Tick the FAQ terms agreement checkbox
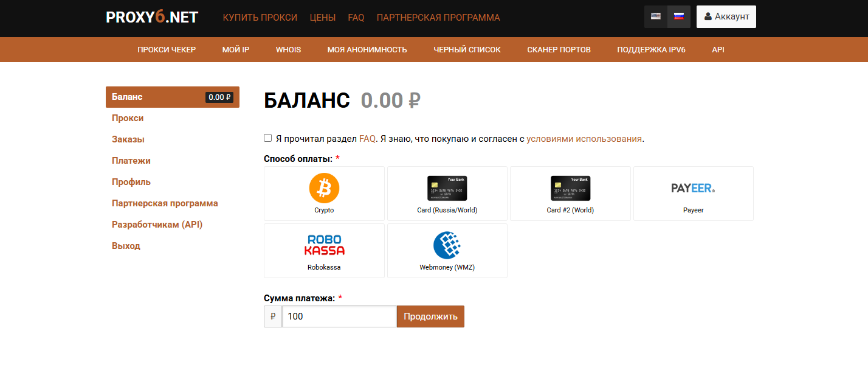The image size is (868, 367). click(x=268, y=138)
